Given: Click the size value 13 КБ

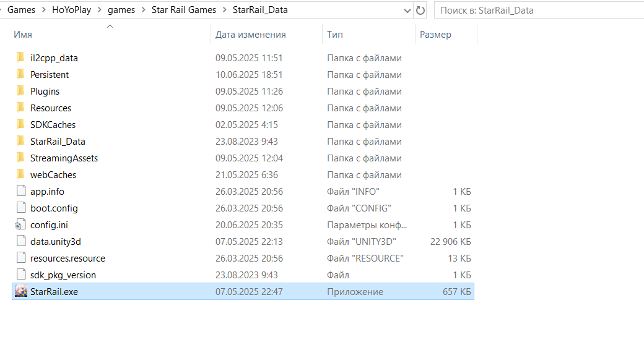Looking at the screenshot, I should tap(459, 258).
